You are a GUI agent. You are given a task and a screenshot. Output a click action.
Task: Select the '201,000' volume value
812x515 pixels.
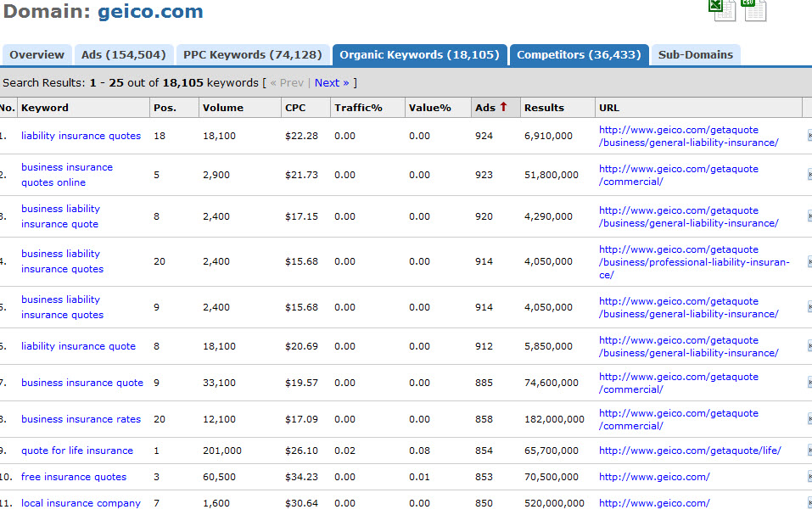pyautogui.click(x=222, y=451)
